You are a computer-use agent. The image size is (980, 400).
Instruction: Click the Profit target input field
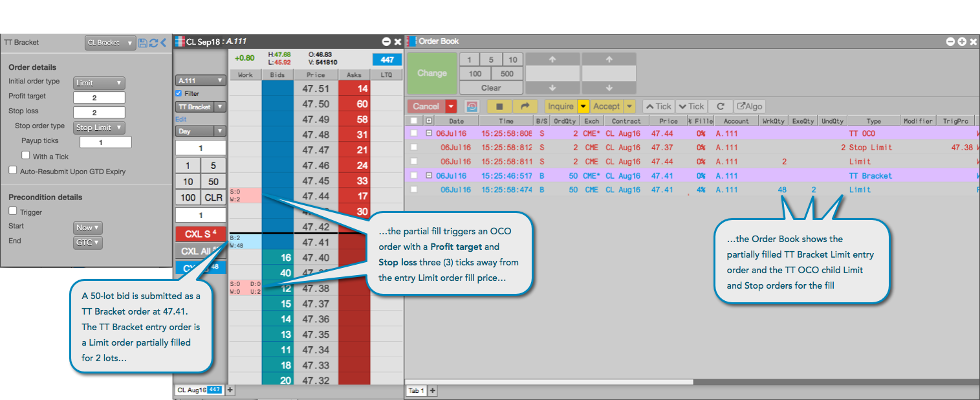coord(99,98)
